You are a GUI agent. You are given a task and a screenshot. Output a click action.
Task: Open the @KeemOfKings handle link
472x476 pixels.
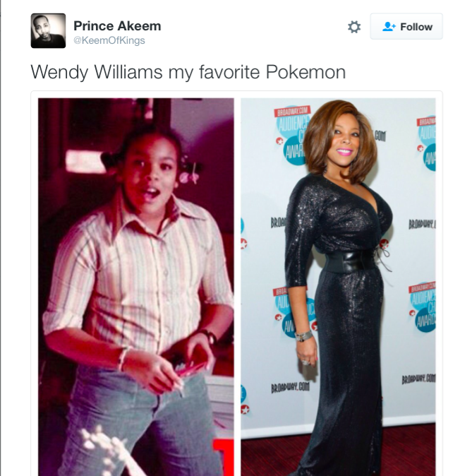(x=109, y=40)
